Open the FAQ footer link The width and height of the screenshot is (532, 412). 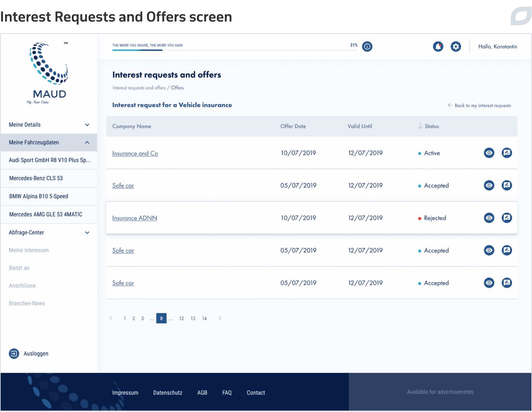[227, 393]
